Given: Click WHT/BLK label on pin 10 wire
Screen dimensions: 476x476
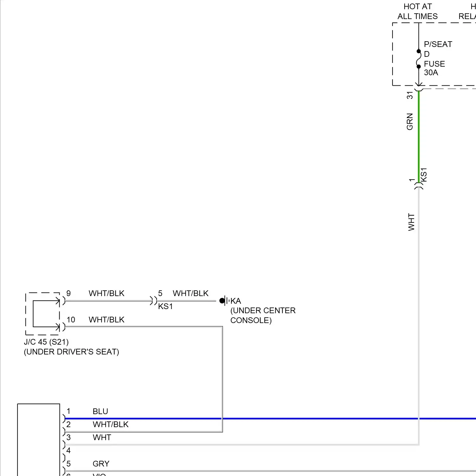Looking at the screenshot, I should pyautogui.click(x=107, y=320).
